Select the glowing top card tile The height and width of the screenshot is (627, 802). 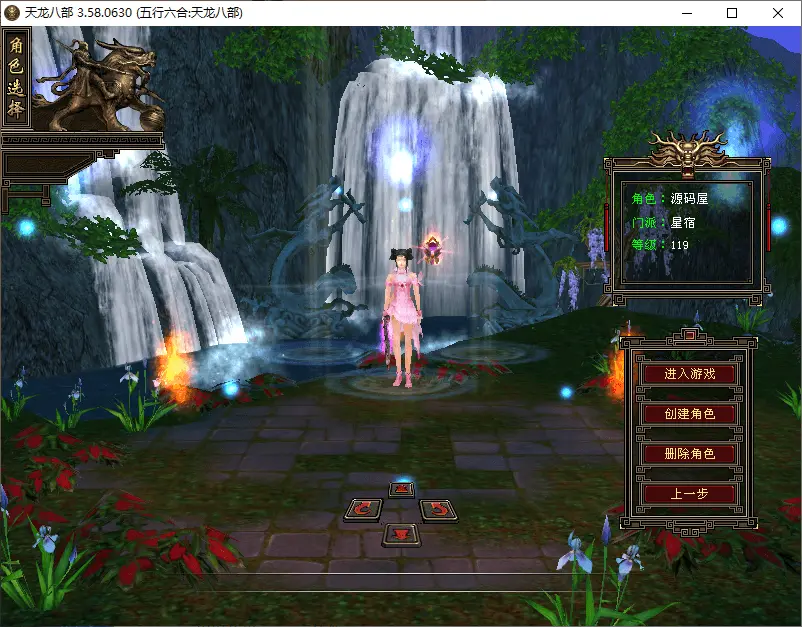click(404, 490)
